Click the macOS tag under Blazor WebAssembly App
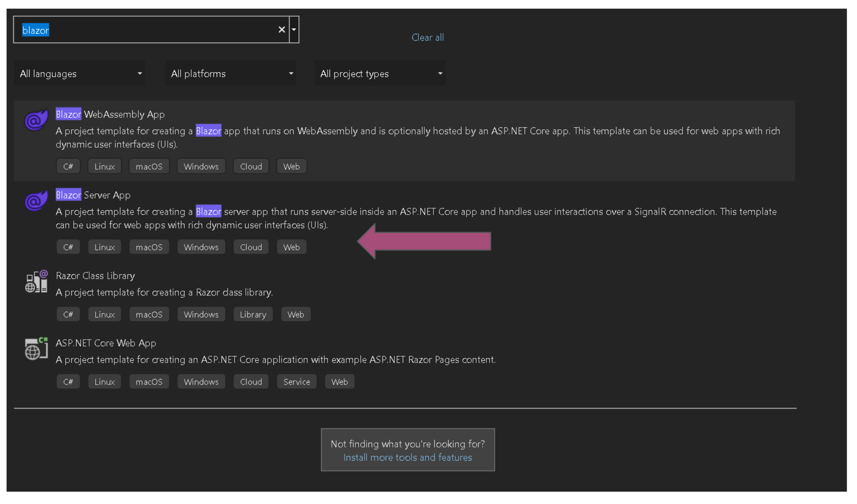This screenshot has width=857, height=504. coord(149,166)
